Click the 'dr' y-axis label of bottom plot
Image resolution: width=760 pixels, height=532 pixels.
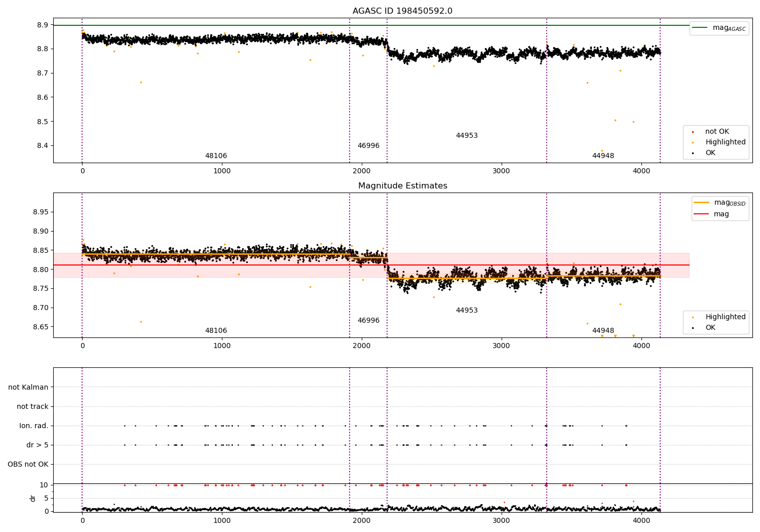coord(33,498)
